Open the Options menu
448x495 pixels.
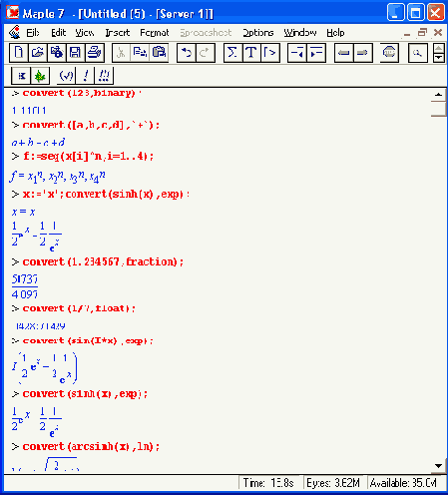(258, 33)
